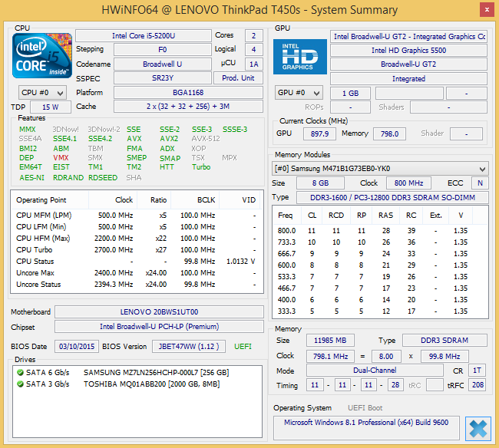Click the cache value 2 x (32 + 32 + 256) + 3M

click(x=188, y=106)
